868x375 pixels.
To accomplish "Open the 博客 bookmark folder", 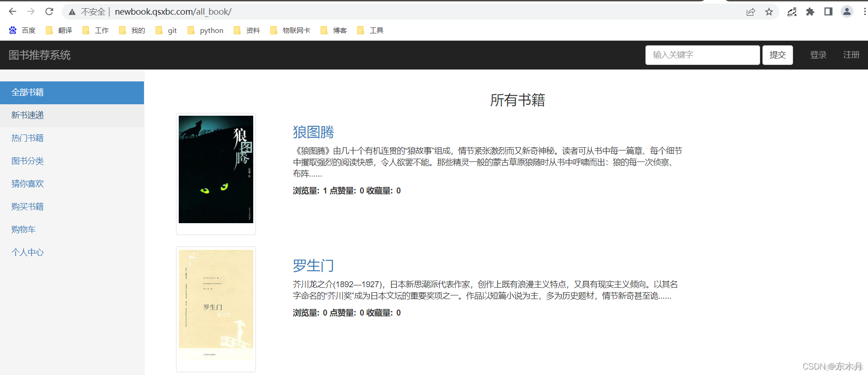I will coord(333,30).
